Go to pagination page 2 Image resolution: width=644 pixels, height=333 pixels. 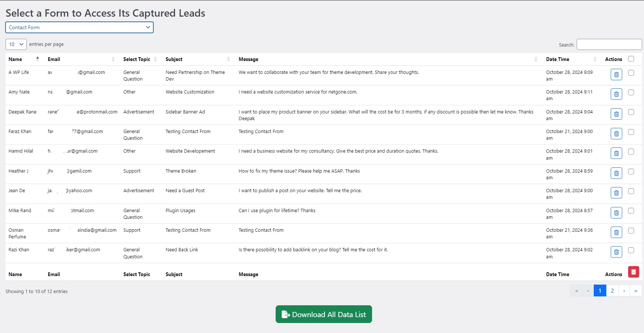pos(612,290)
